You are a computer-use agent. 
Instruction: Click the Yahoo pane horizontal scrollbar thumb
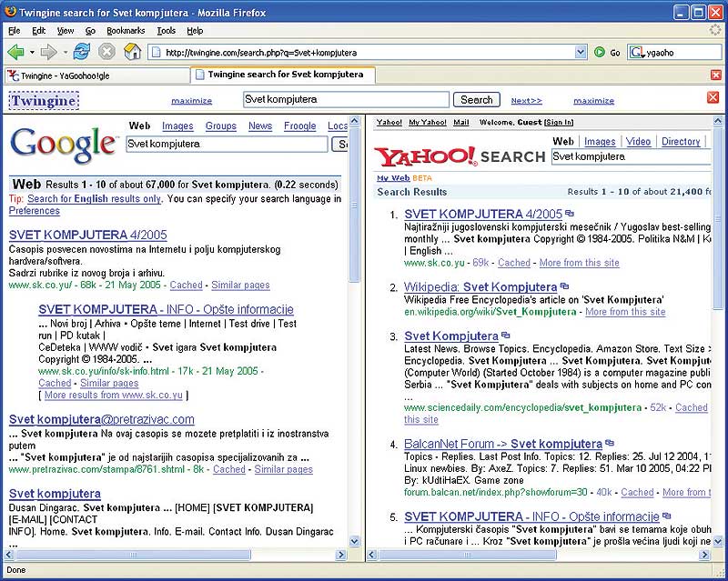click(467, 555)
